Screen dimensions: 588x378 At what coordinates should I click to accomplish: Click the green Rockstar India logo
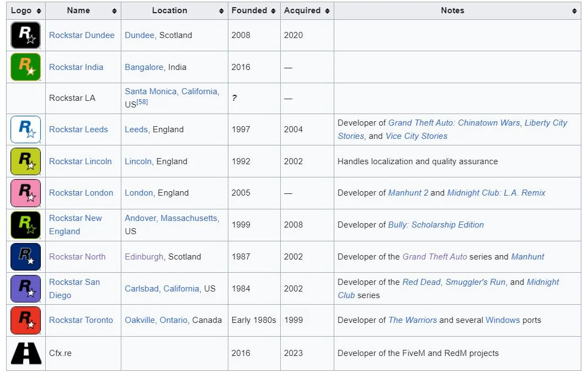pyautogui.click(x=25, y=67)
